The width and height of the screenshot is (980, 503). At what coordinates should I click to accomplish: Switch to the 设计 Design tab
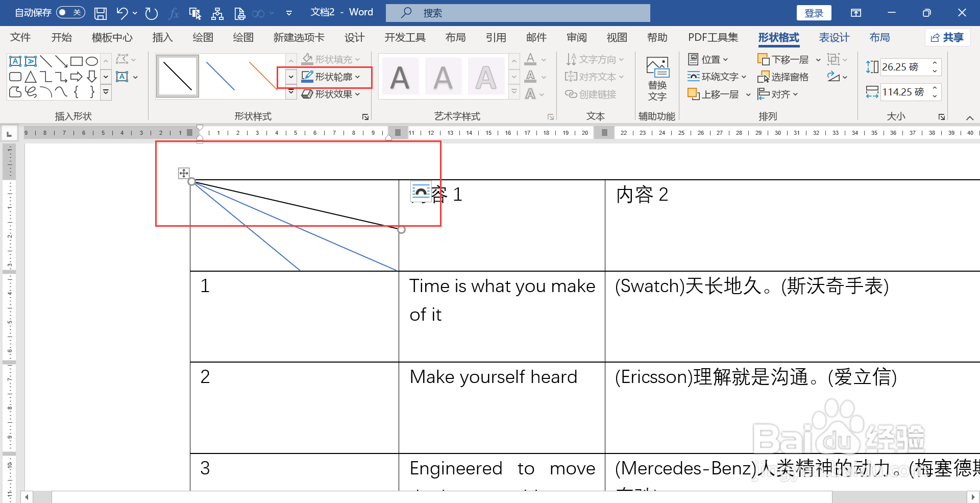[x=354, y=37]
